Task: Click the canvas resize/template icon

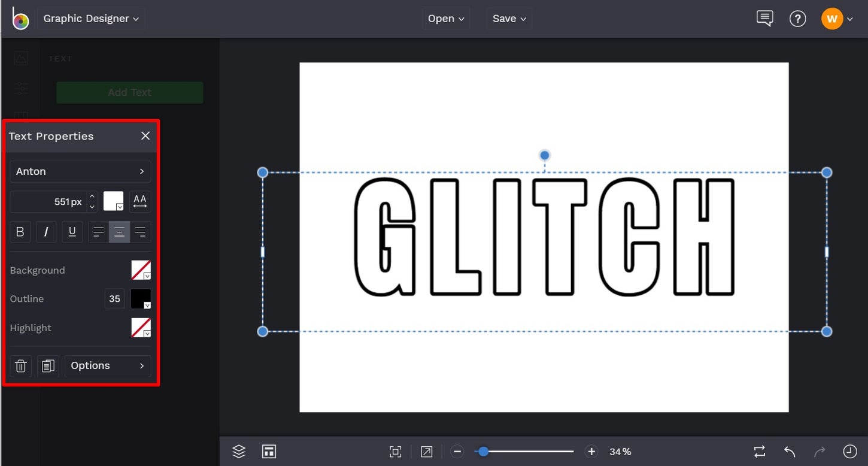Action: click(269, 451)
